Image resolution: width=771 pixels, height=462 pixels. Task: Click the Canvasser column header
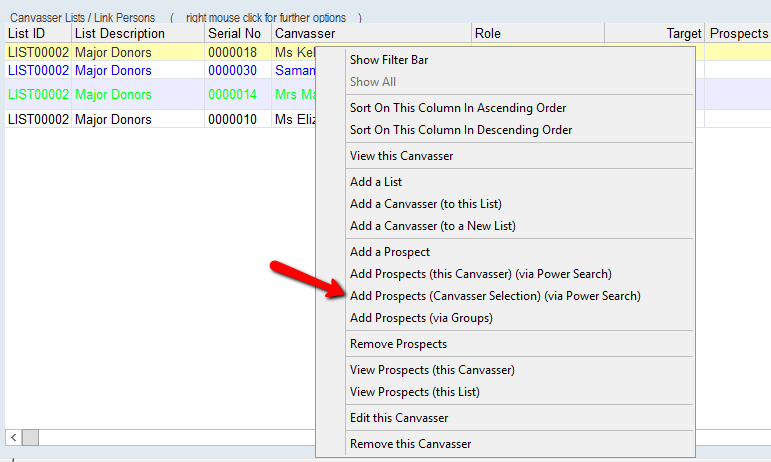pyautogui.click(x=371, y=33)
